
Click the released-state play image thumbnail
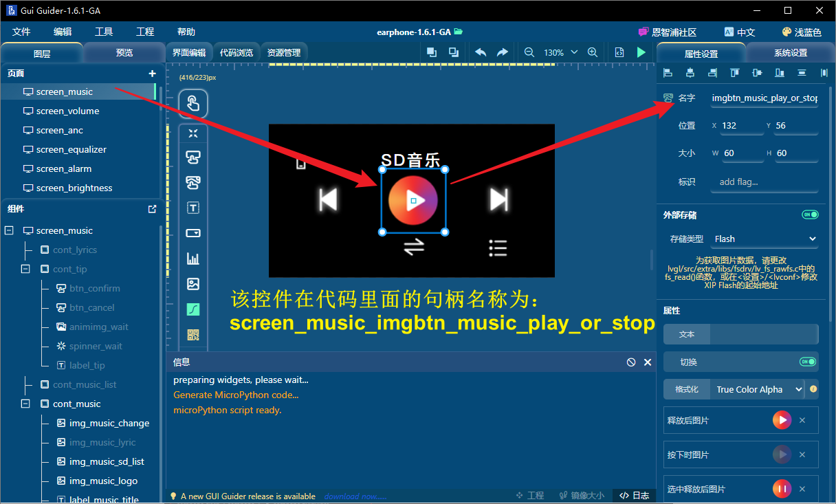click(782, 420)
